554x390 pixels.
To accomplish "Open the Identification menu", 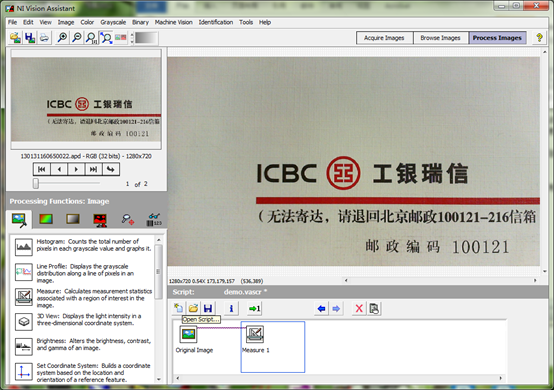I will pyautogui.click(x=216, y=22).
